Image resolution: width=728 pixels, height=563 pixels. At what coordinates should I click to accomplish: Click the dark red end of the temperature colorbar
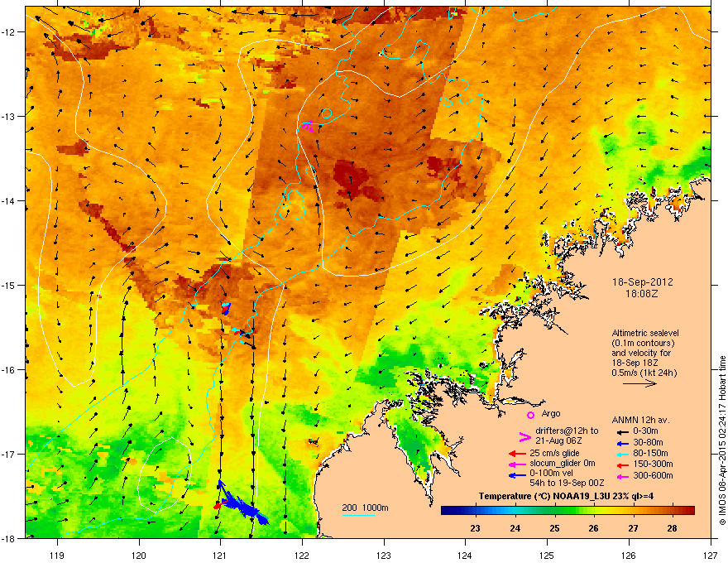[689, 511]
